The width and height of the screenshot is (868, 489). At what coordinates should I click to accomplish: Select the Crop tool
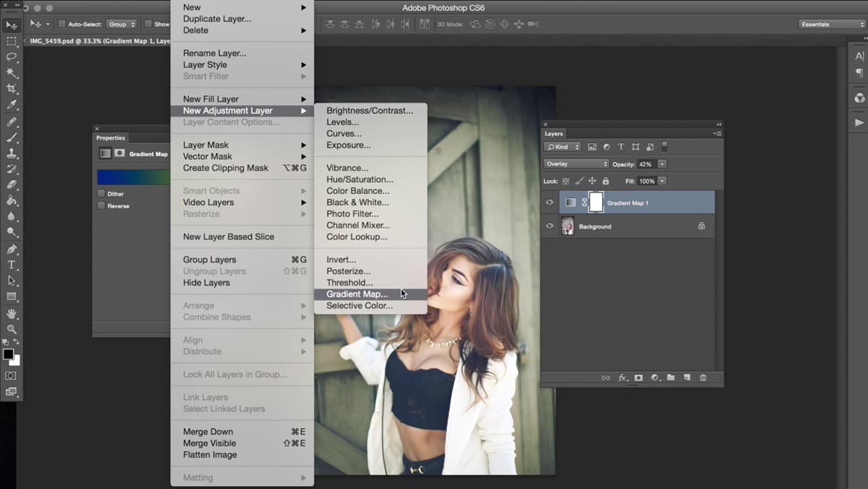[12, 89]
